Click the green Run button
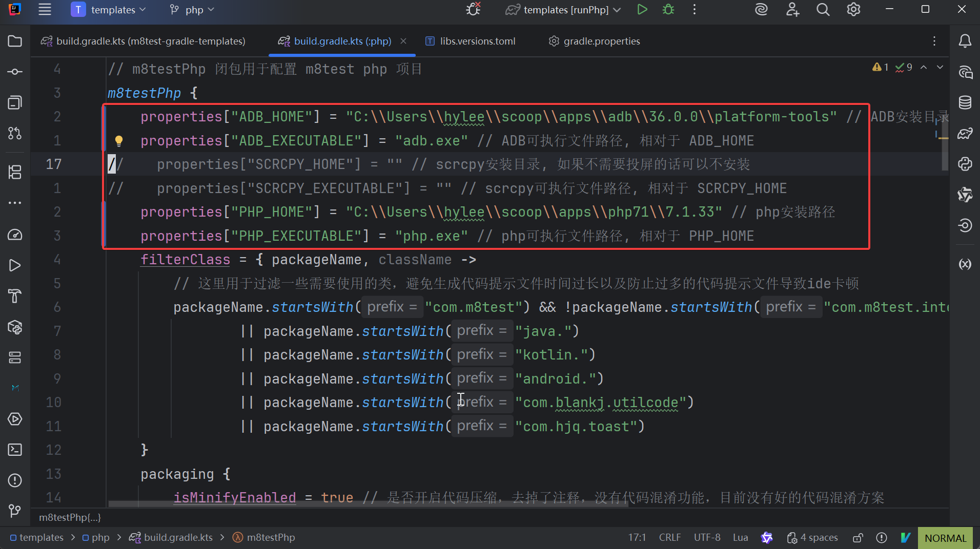This screenshot has height=549, width=980. 642,10
